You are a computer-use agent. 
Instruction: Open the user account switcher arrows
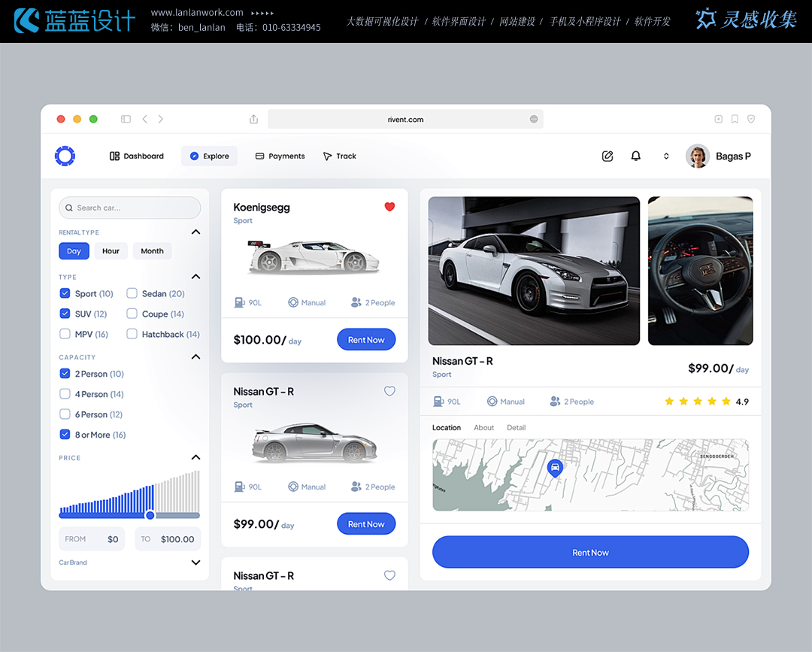665,156
